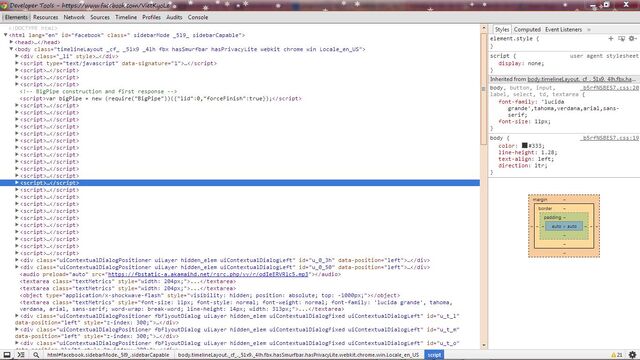Click the #333 color swatch
This screenshot has height=360, width=640.
click(524, 145)
